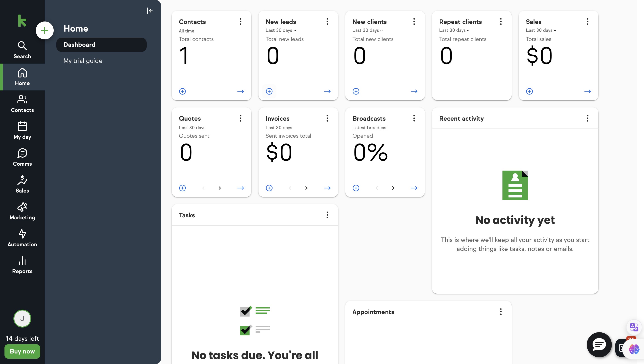
Task: Click the green plus quick-add button
Action: tap(44, 30)
